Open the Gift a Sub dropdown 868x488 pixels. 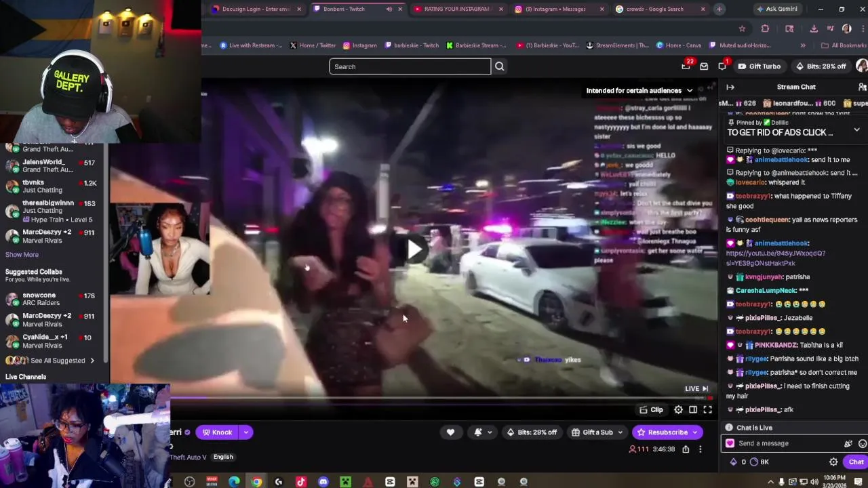coord(597,432)
